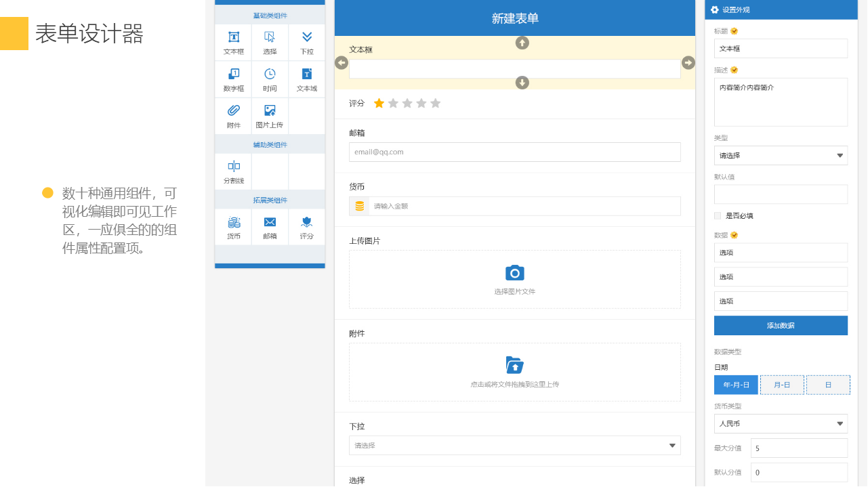The height and width of the screenshot is (487, 868).
Task: Click the 文本框 input in the form
Action: coord(515,68)
